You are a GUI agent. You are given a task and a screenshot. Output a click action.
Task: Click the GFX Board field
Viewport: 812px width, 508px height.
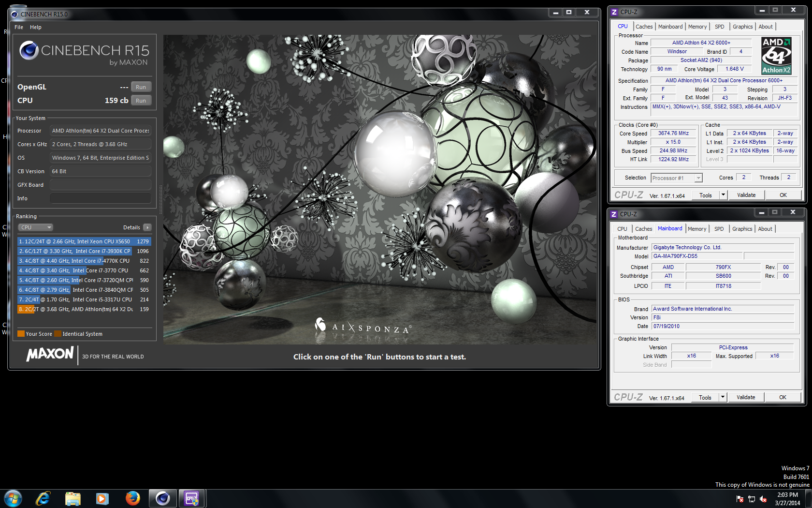tap(101, 185)
